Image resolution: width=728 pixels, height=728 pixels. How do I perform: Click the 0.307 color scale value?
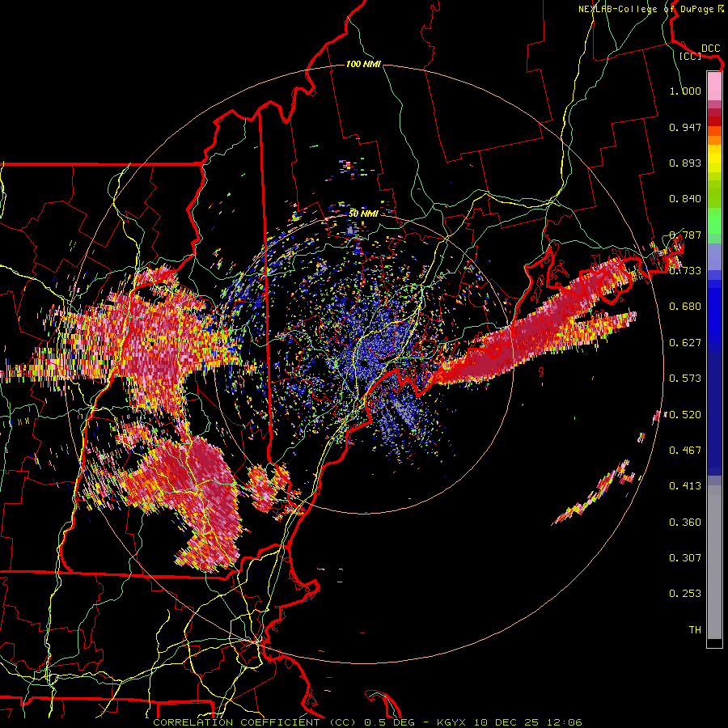pos(685,558)
